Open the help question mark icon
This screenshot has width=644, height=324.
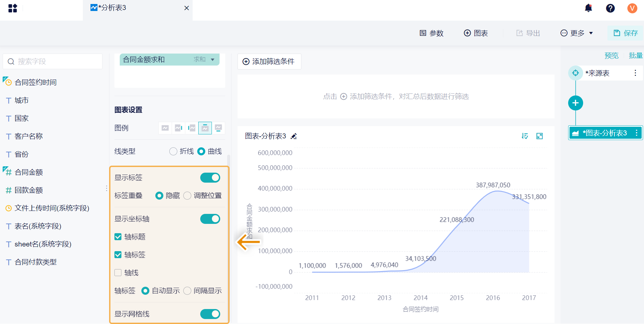[610, 8]
